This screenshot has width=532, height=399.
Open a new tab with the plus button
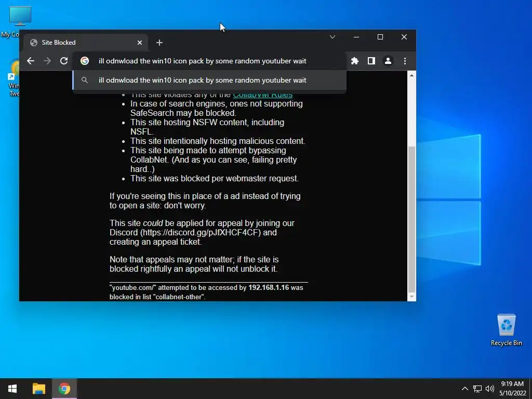click(159, 43)
